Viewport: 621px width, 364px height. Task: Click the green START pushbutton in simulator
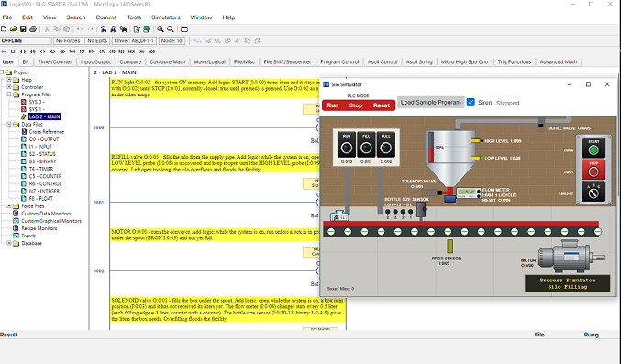coord(593,150)
